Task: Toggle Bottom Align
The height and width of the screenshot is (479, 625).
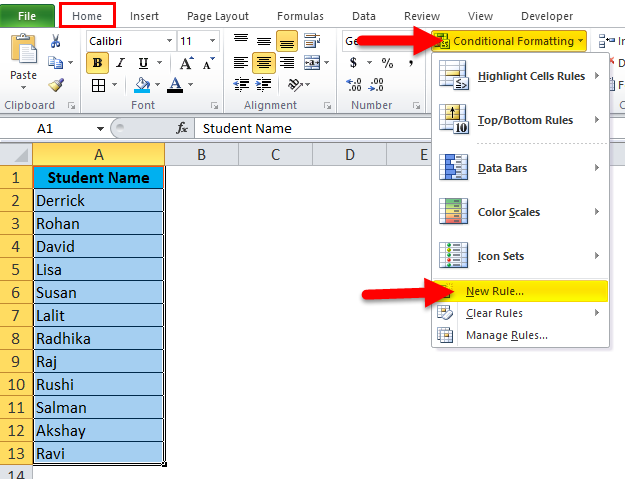Action: click(287, 41)
